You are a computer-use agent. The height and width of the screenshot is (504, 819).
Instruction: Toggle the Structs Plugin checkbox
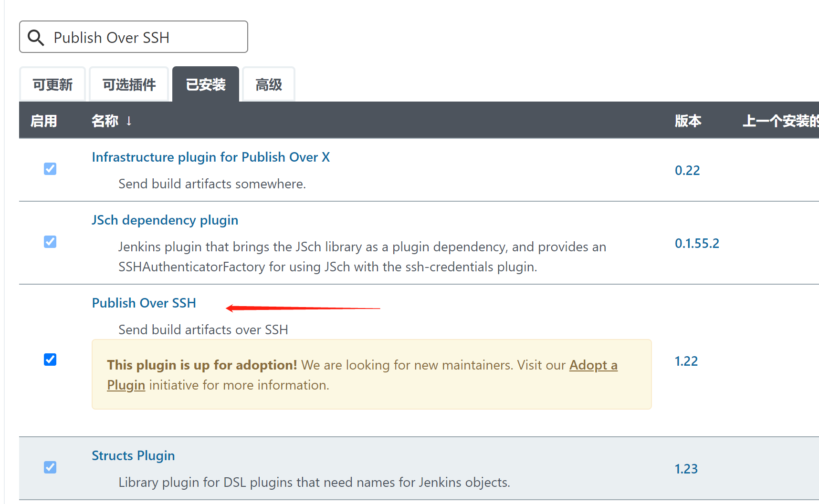[50, 467]
